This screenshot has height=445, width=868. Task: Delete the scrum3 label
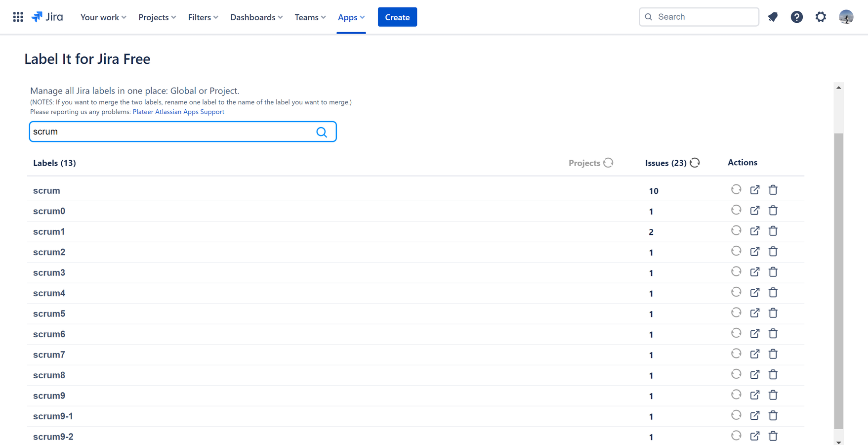tap(773, 272)
